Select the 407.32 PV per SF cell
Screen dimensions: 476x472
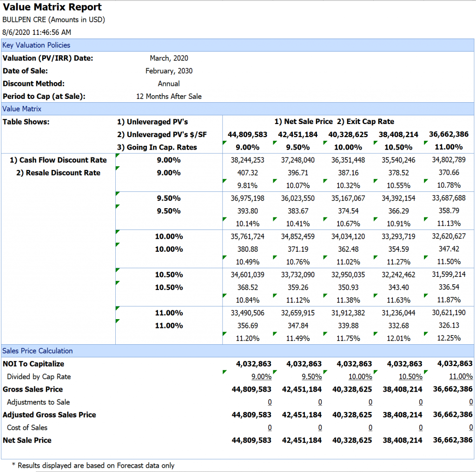click(x=247, y=173)
